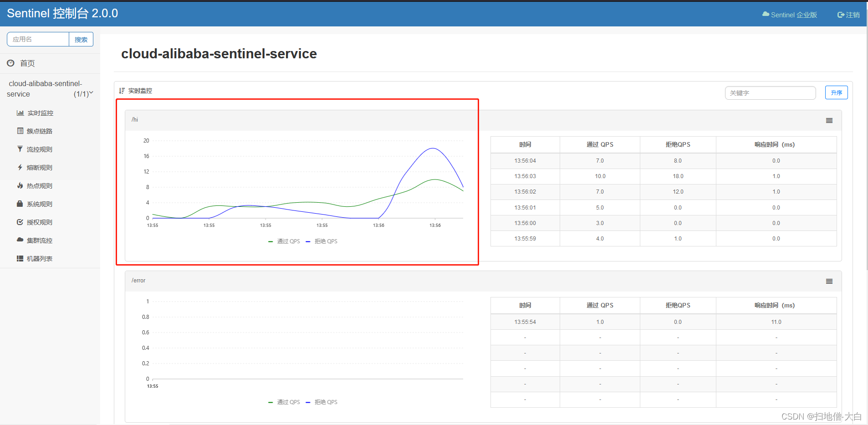The width and height of the screenshot is (868, 425).
Task: Click the lightning bolt icon for 熔断规则
Action: click(x=20, y=168)
